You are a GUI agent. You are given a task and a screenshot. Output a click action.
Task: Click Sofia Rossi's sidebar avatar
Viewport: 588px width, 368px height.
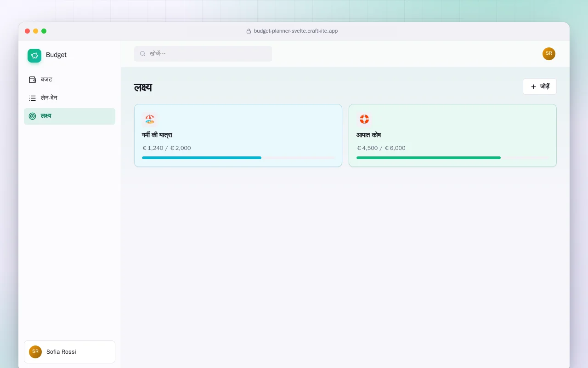35,352
